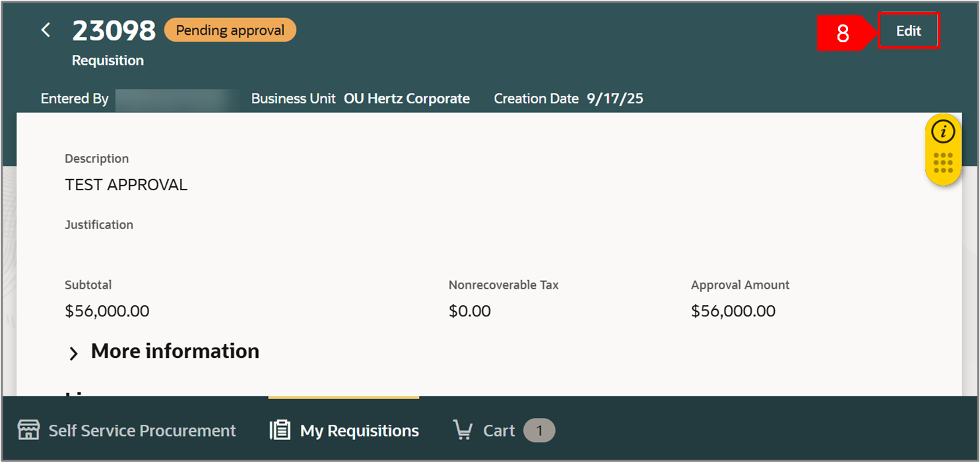Open the Self Service Procurement tab
This screenshot has width=980, height=463.
[x=141, y=431]
